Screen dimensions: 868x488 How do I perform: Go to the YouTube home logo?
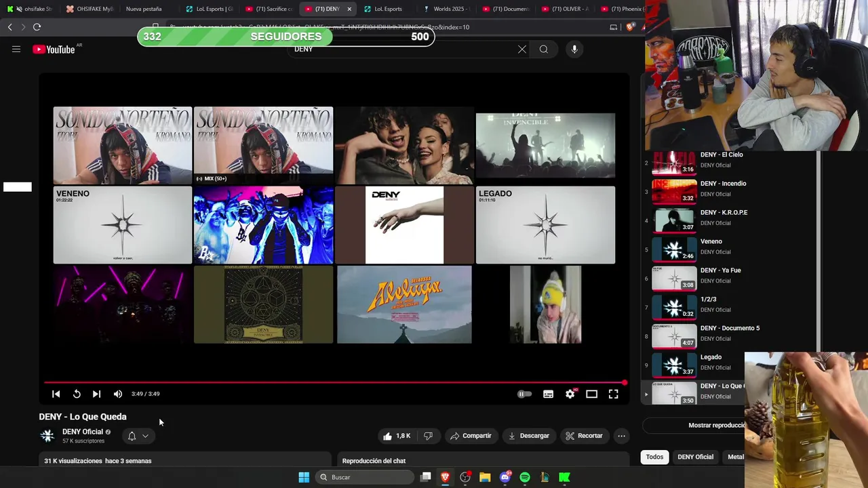coord(54,49)
